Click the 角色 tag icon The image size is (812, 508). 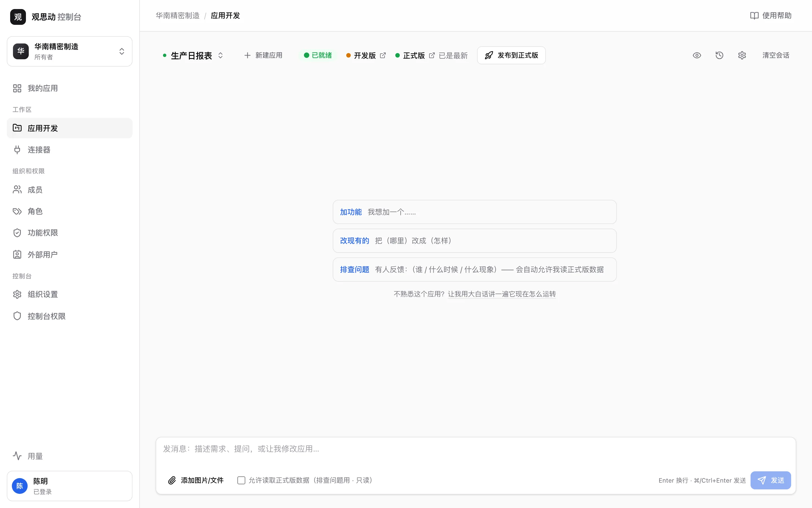17,211
